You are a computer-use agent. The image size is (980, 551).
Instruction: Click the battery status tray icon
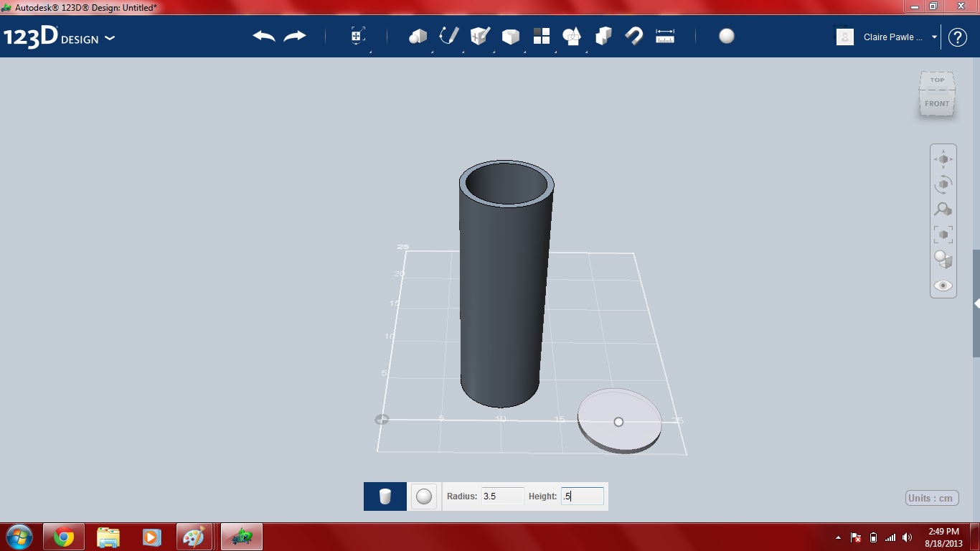873,537
